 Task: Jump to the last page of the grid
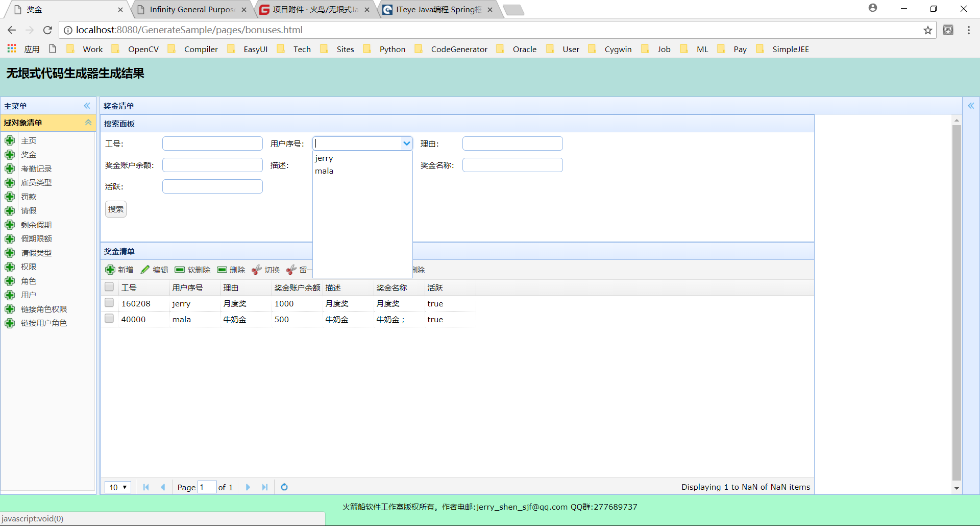(265, 487)
